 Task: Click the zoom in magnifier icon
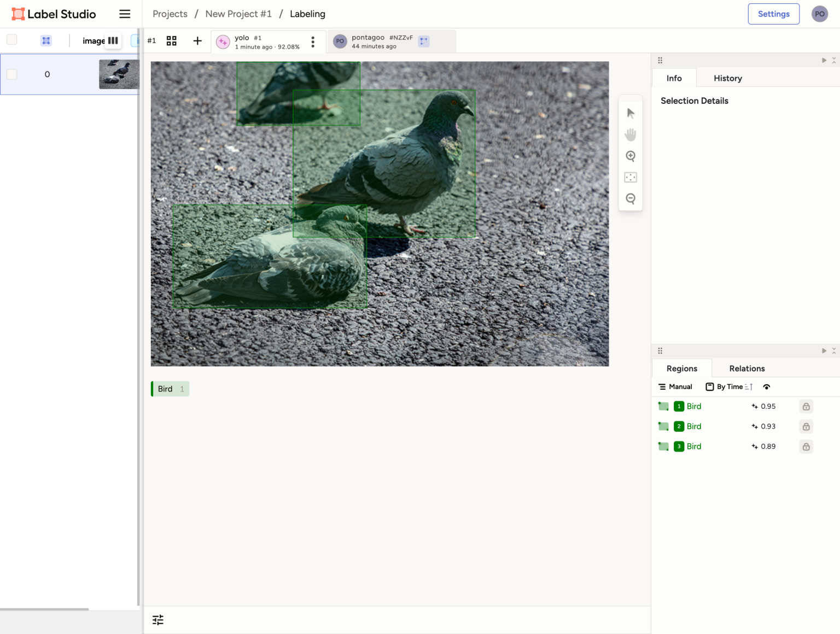pos(631,156)
